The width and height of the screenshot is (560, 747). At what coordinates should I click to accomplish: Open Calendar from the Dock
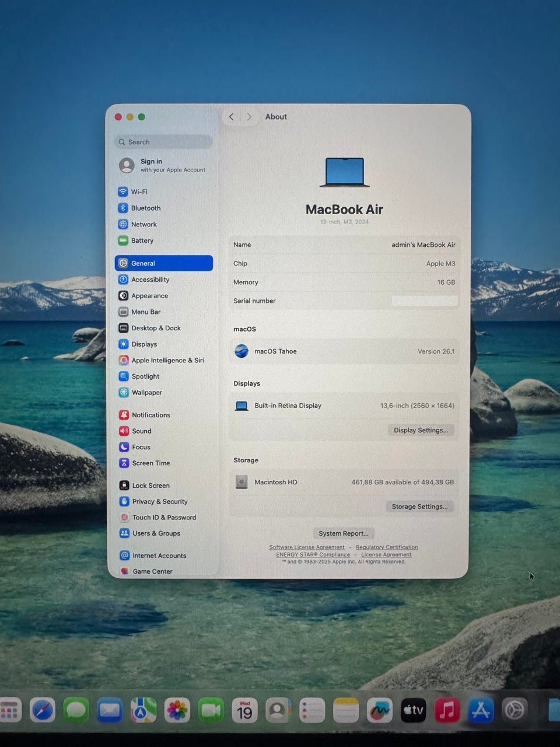[245, 711]
